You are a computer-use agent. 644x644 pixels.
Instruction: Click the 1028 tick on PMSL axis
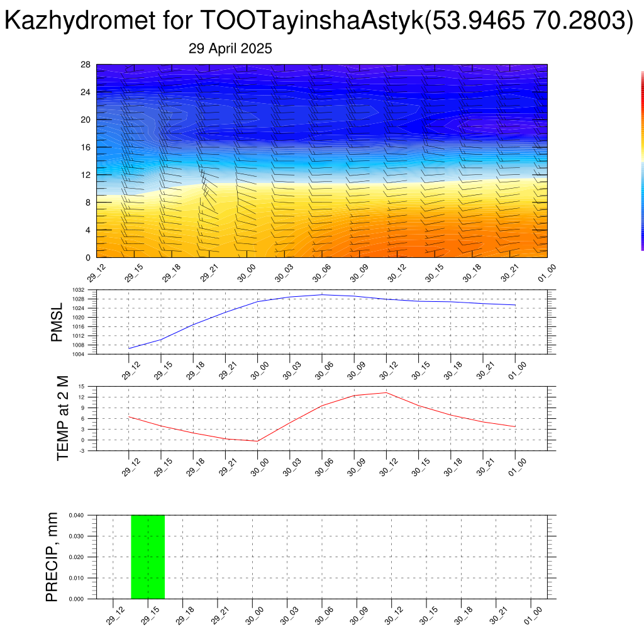[x=79, y=299]
